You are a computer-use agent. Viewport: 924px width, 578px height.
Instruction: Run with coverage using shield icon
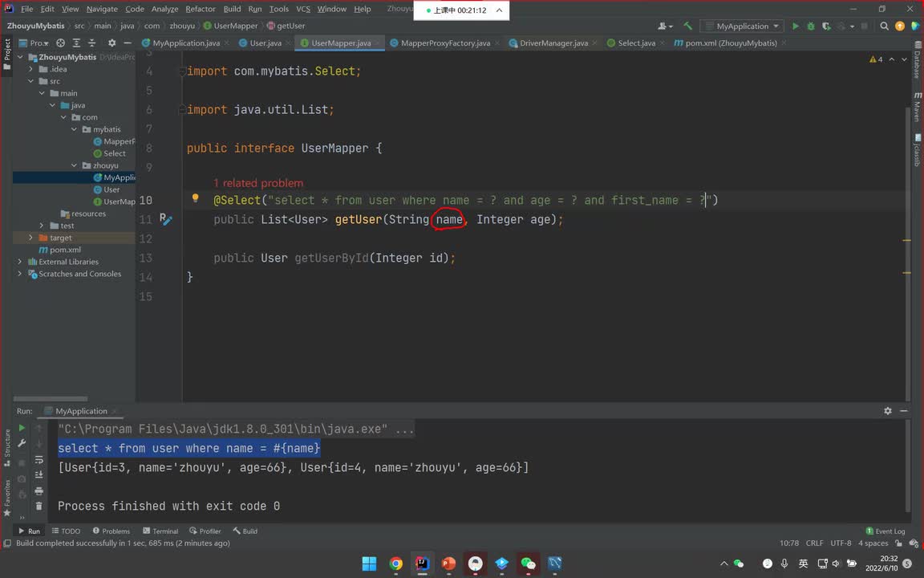coord(826,26)
